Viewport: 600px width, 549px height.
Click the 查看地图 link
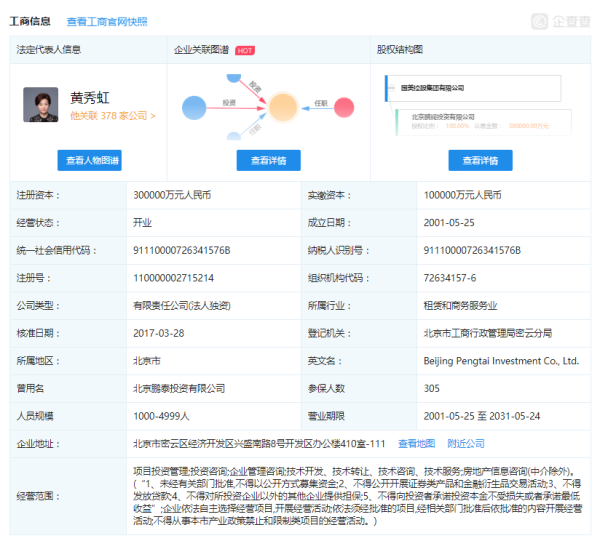pyautogui.click(x=416, y=443)
